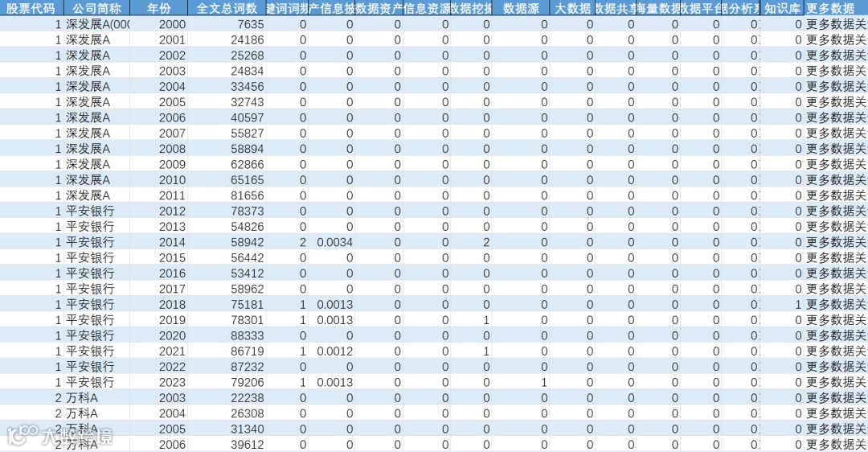Select the 全文总词数 column header
Screen dimensions: 868x452
[227, 8]
